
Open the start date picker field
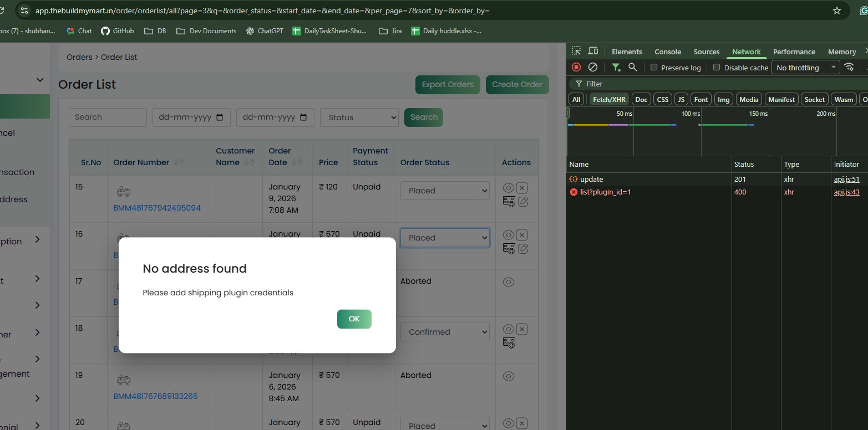191,117
